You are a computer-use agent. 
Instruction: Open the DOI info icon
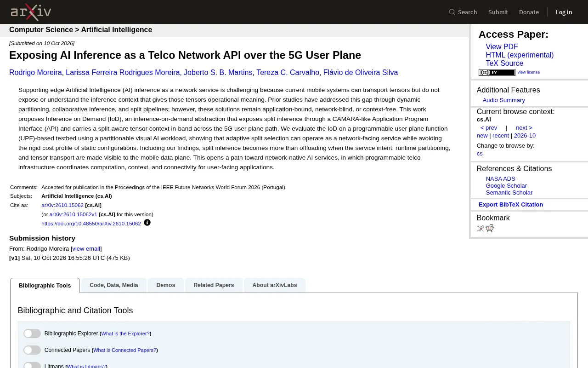(x=147, y=223)
